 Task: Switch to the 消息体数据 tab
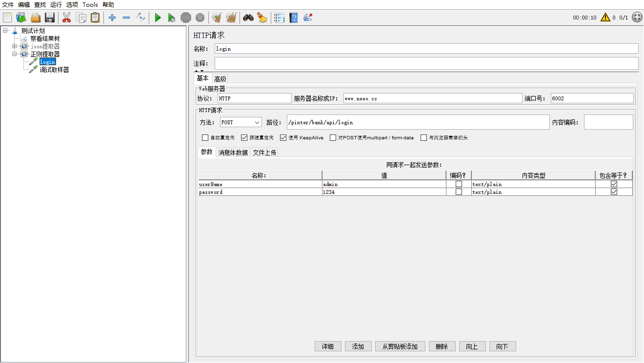233,153
